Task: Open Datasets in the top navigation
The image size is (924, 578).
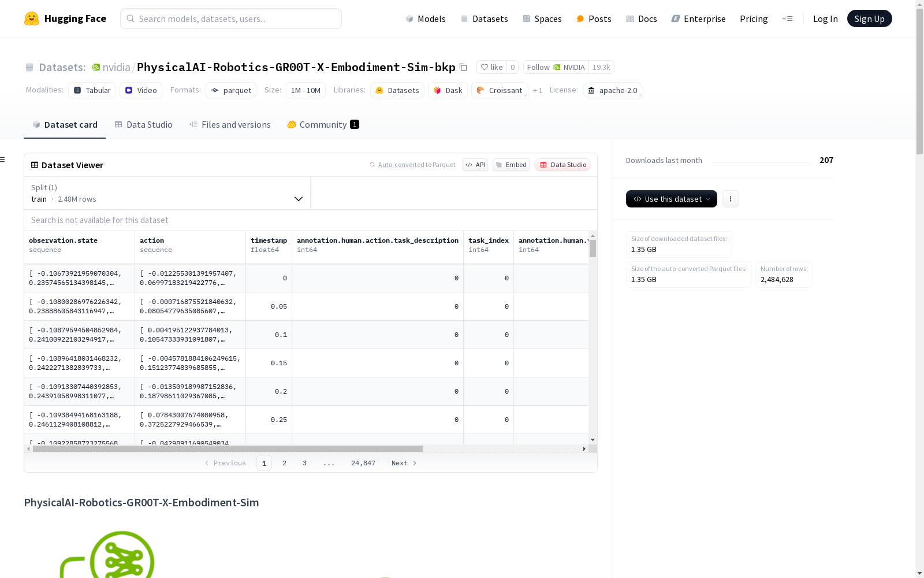Action: point(484,18)
